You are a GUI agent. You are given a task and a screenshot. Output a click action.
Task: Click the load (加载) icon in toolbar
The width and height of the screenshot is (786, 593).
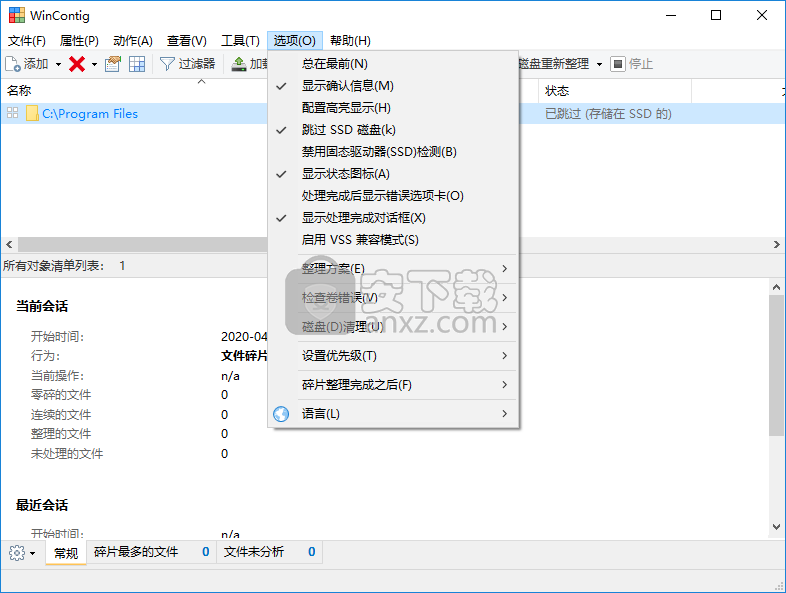239,64
